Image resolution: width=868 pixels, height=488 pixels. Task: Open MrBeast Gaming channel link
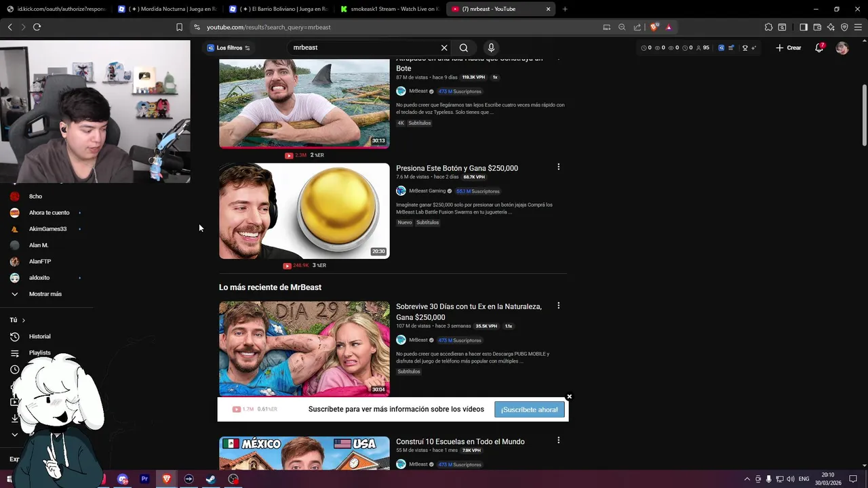click(427, 191)
